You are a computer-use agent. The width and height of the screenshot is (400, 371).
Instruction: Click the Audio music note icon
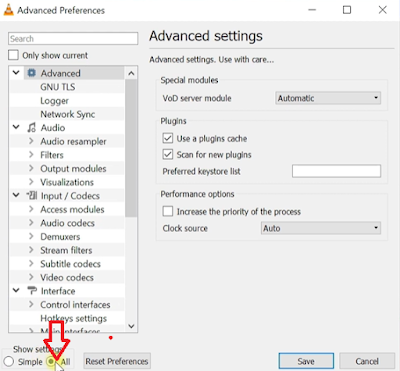[32, 128]
